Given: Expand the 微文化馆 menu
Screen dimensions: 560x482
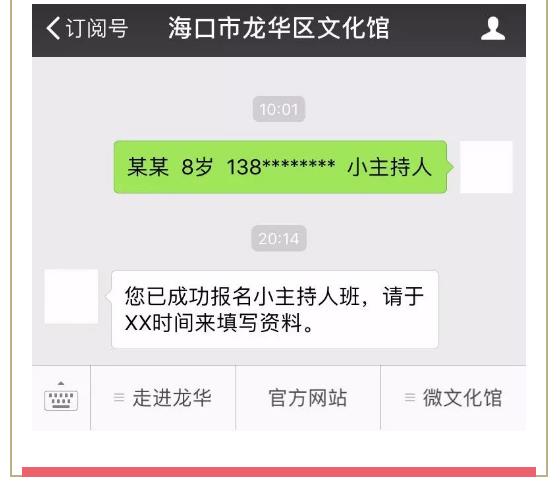Looking at the screenshot, I should (453, 398).
